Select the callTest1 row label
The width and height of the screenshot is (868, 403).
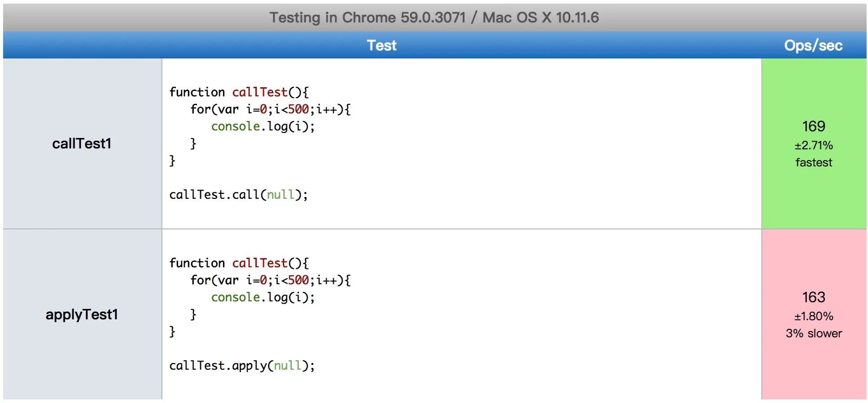point(81,143)
